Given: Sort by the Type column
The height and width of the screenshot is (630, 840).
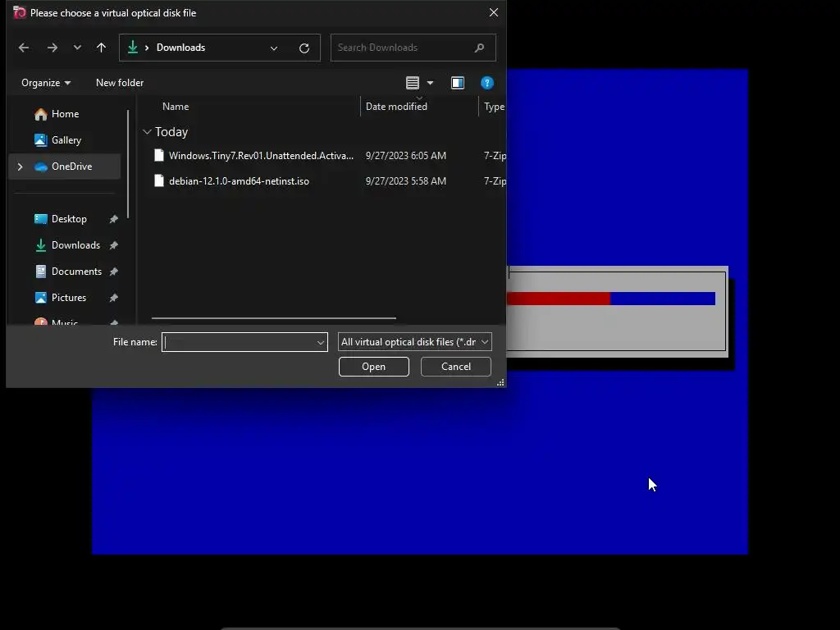Looking at the screenshot, I should pyautogui.click(x=494, y=107).
